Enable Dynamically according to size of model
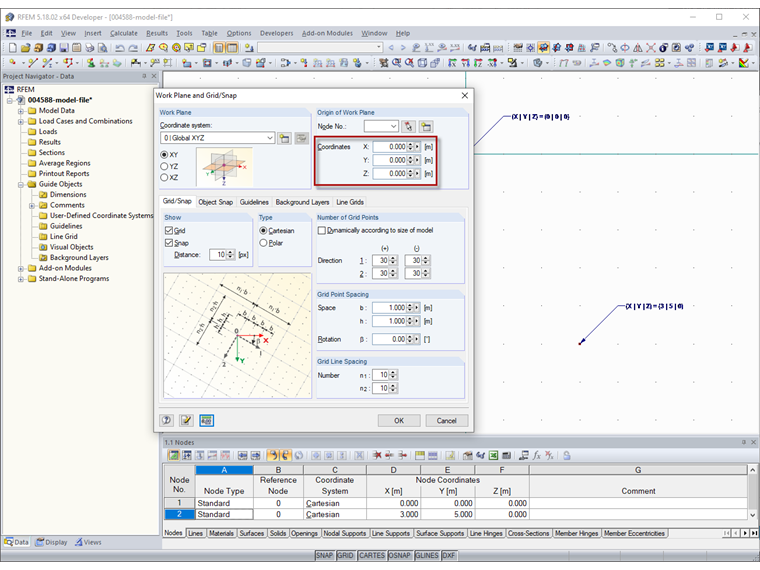760x570 pixels. [x=321, y=230]
